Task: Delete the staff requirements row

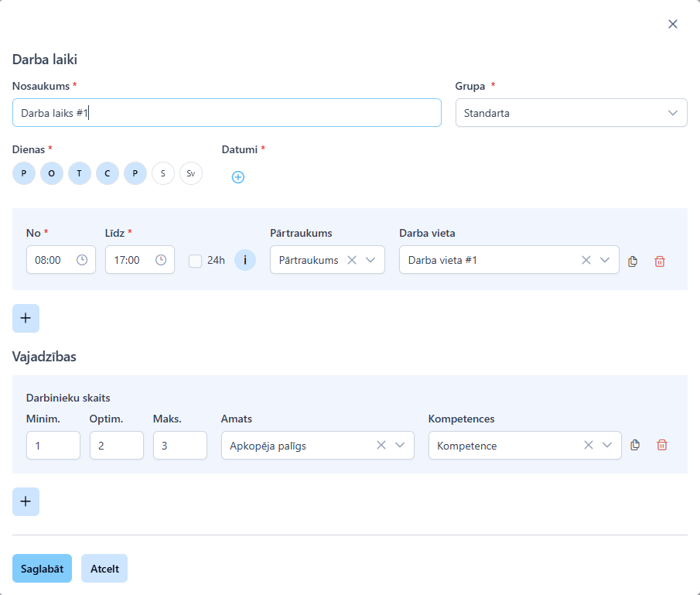Action: click(x=662, y=445)
